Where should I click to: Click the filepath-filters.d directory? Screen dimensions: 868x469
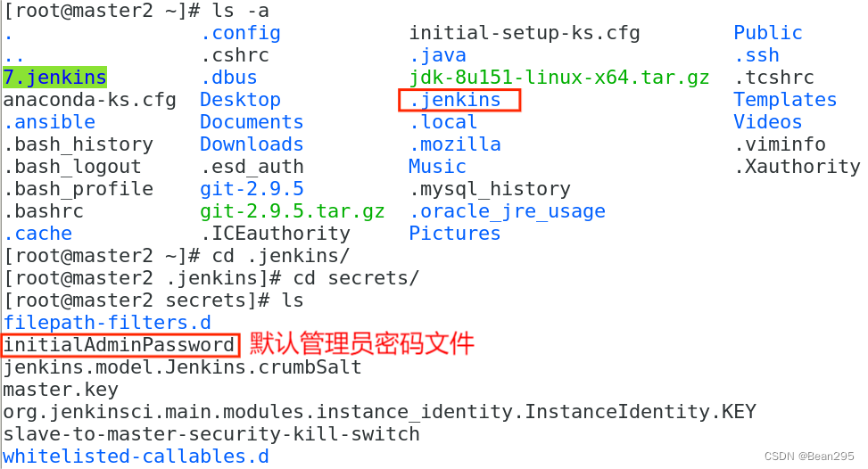pos(107,323)
